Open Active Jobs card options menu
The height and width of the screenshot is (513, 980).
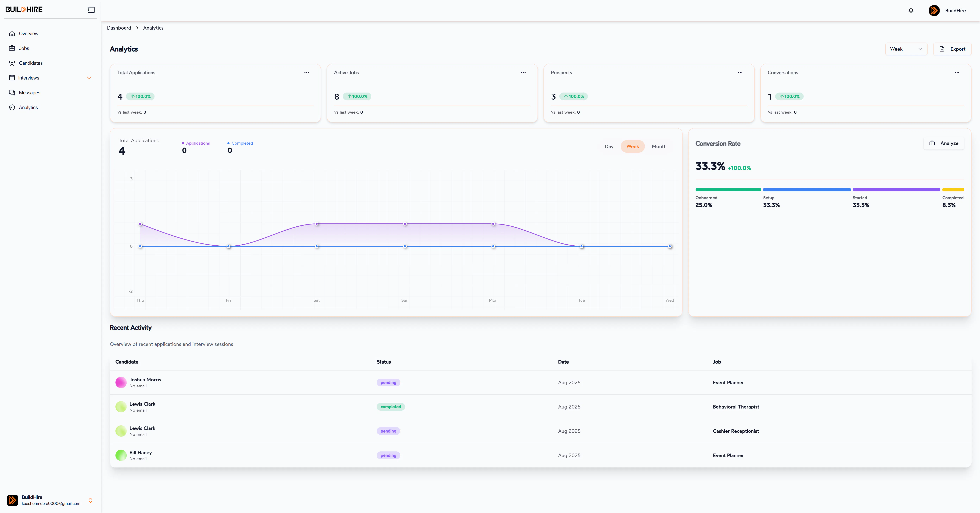point(523,73)
